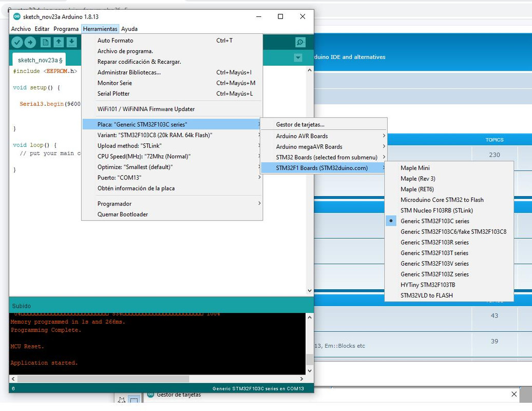Viewport: 532px width, 411px height.
Task: Click the 'Application started.' console line
Action: point(44,363)
